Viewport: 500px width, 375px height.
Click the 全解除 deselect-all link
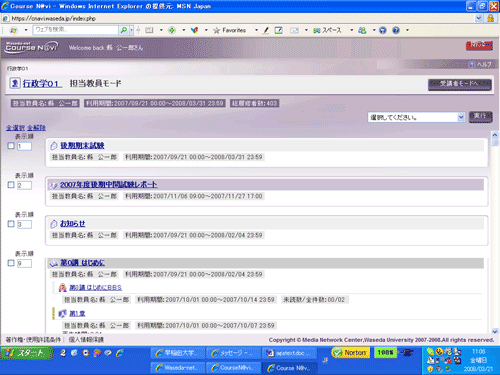click(36, 128)
